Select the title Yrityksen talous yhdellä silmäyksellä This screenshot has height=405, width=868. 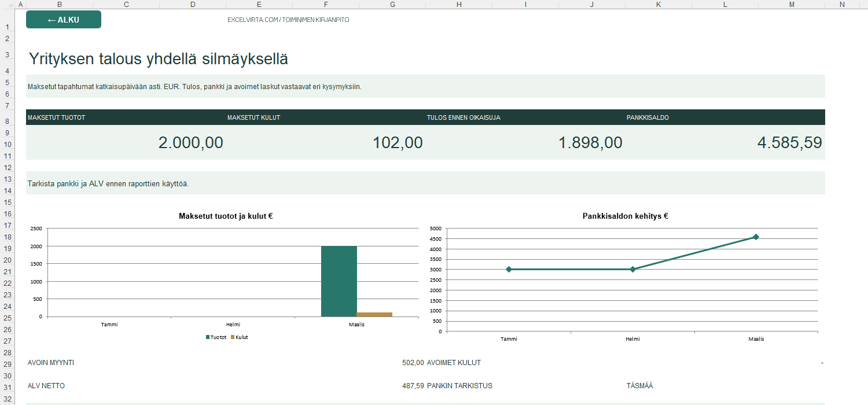(158, 59)
